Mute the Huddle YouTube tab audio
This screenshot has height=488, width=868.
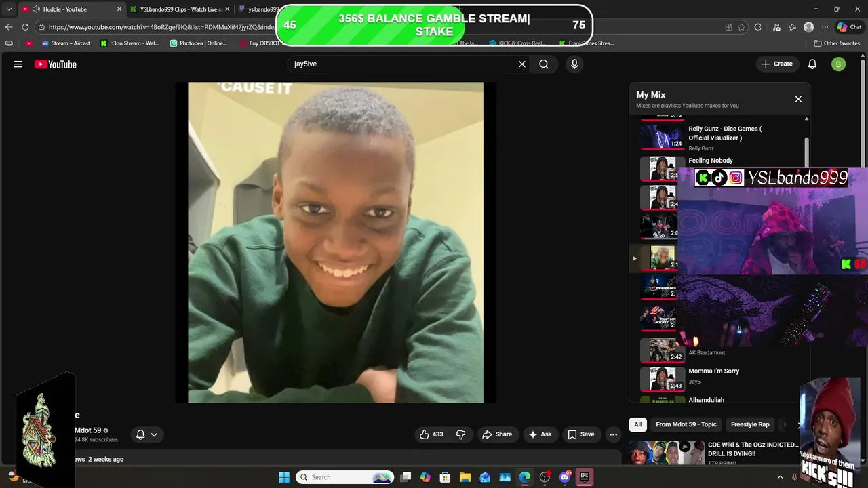point(35,9)
